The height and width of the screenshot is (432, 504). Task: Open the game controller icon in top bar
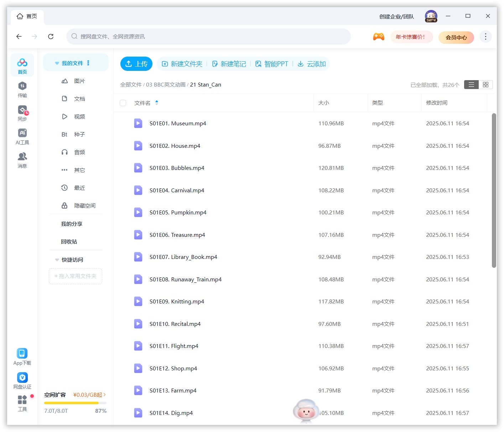pyautogui.click(x=379, y=36)
